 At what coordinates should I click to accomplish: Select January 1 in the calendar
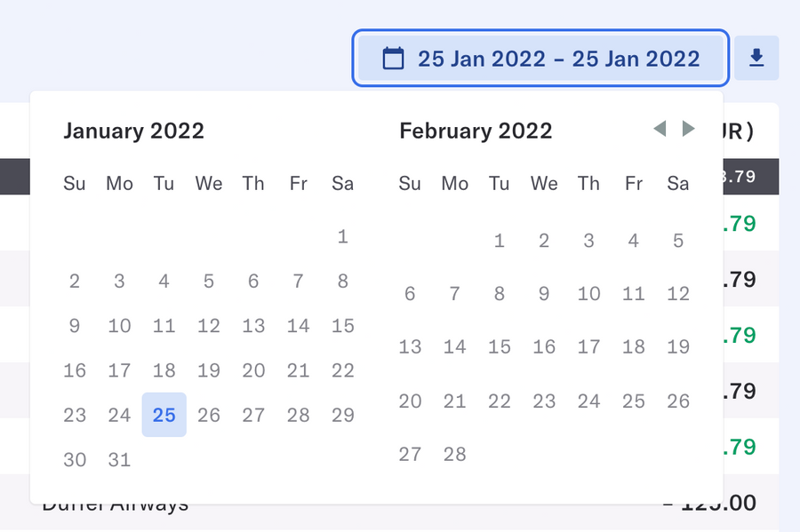point(342,236)
